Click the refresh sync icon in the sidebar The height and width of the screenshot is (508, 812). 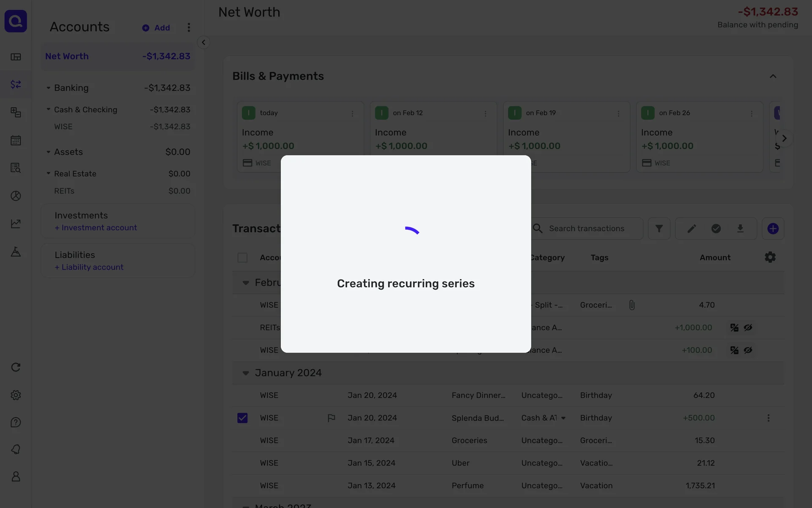click(16, 367)
